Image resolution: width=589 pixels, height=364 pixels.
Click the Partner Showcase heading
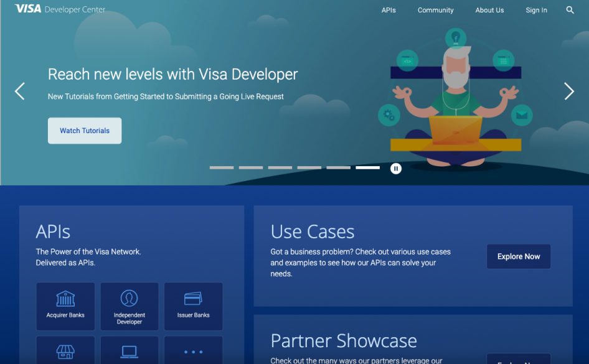point(344,341)
